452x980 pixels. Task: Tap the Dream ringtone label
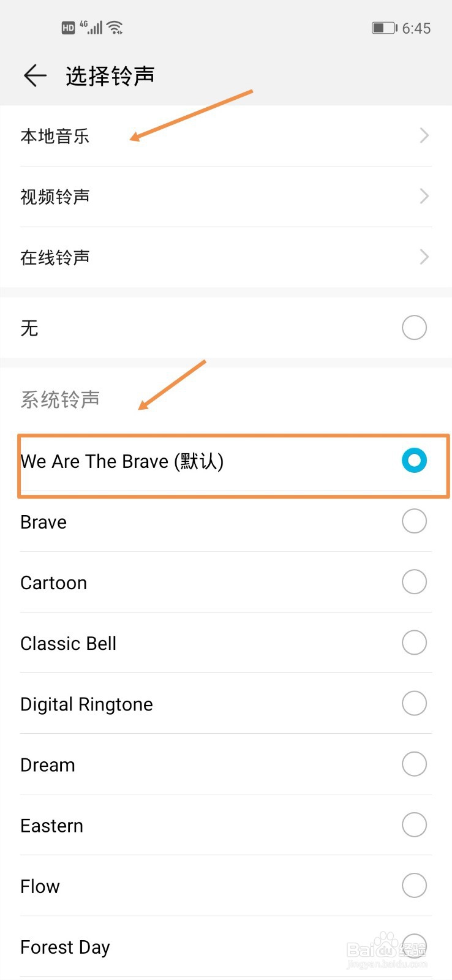click(48, 765)
